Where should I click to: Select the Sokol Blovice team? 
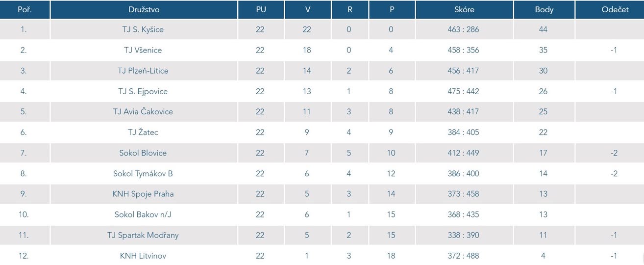[143, 153]
